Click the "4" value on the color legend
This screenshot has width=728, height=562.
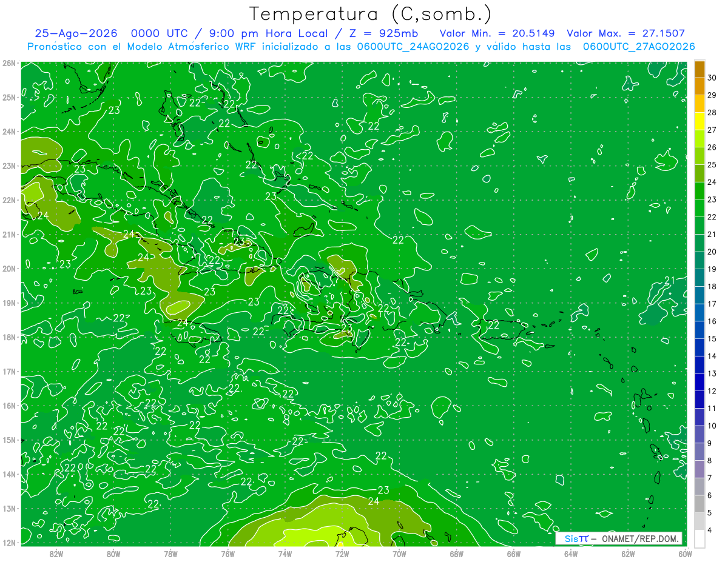[x=710, y=530]
